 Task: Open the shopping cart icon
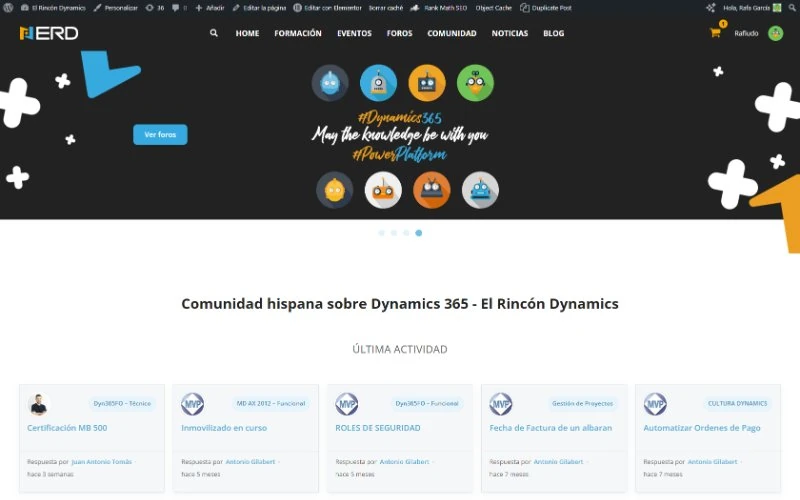coord(715,33)
